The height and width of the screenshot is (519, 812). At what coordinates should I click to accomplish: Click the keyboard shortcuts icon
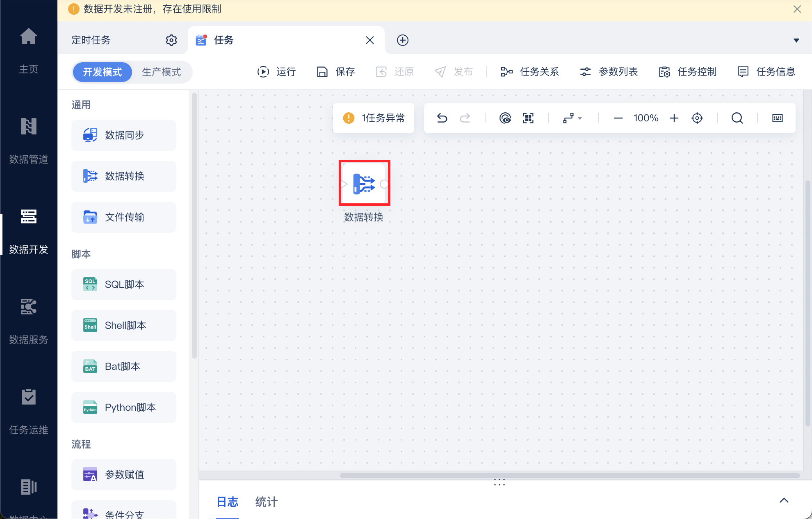pos(777,118)
